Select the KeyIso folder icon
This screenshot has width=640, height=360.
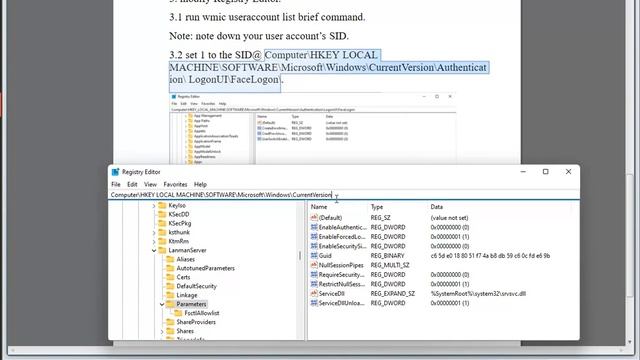162,205
